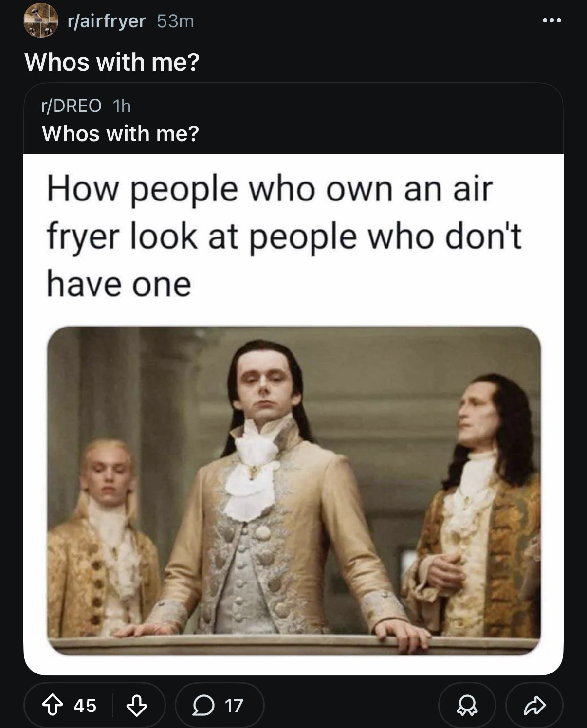The width and height of the screenshot is (587, 728).
Task: Open the r/airfryer subreddit link
Action: point(107,21)
